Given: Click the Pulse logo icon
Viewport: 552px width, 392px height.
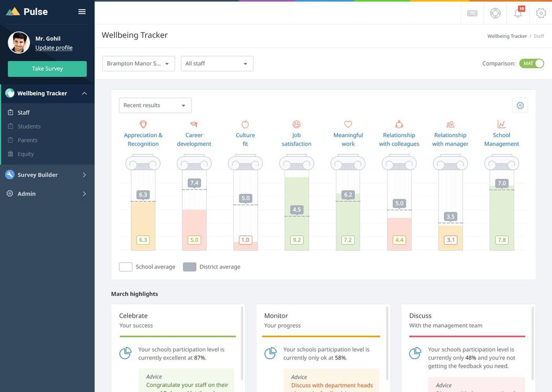Looking at the screenshot, I should click(x=13, y=12).
